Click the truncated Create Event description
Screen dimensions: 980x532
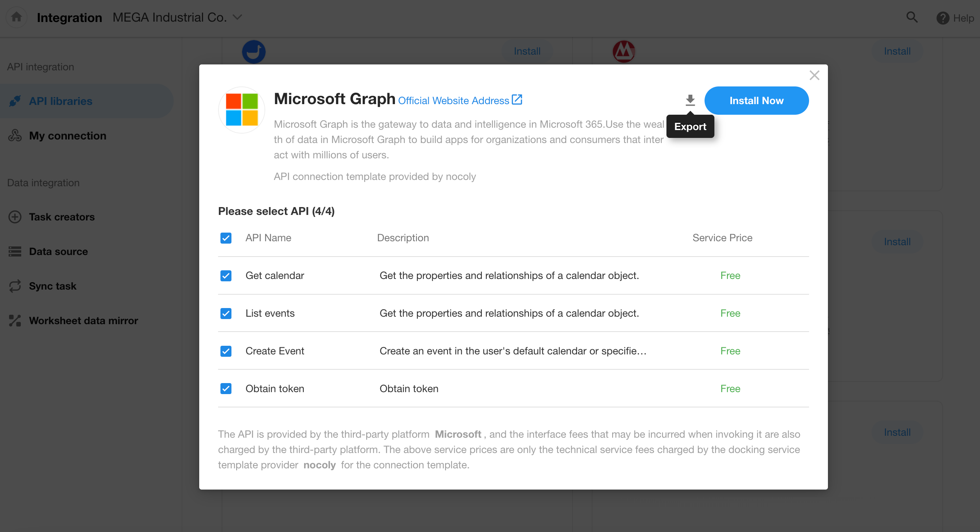(x=513, y=351)
